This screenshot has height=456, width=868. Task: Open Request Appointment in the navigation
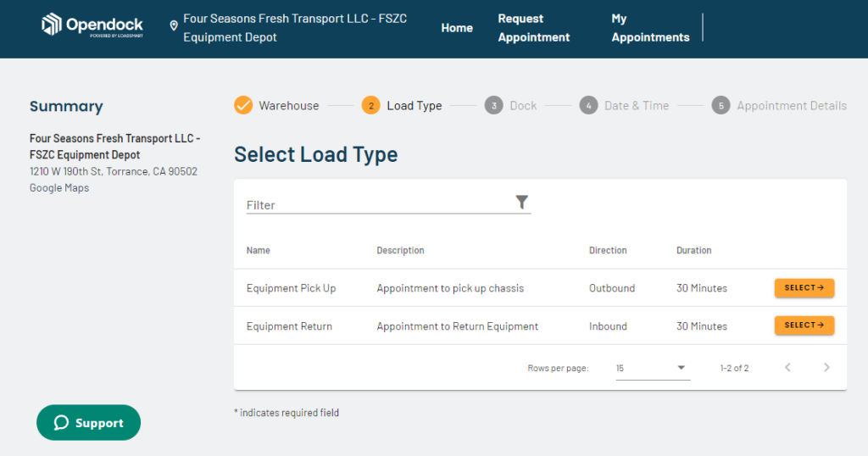pos(534,28)
